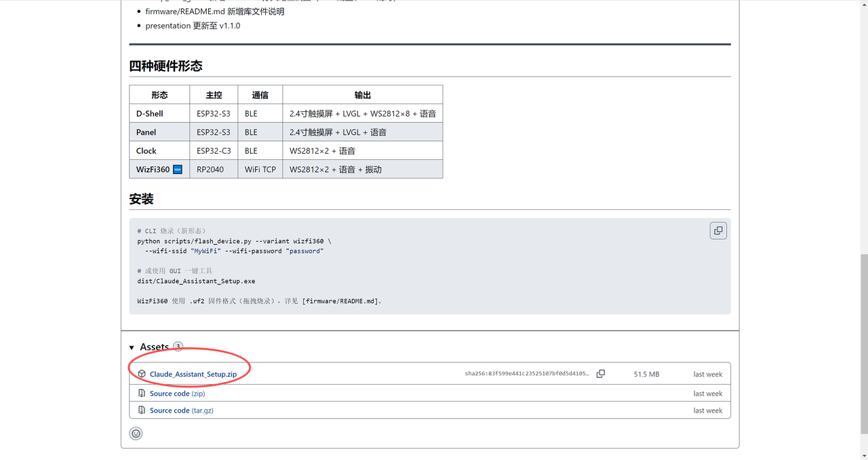Image resolution: width=868 pixels, height=460 pixels.
Task: Click the 输出 column header
Action: coord(363,95)
